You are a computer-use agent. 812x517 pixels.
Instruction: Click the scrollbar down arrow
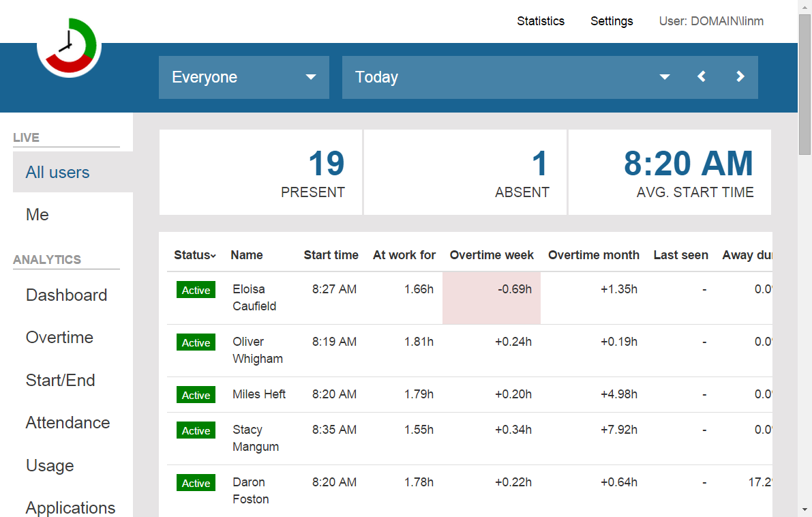(x=805, y=510)
